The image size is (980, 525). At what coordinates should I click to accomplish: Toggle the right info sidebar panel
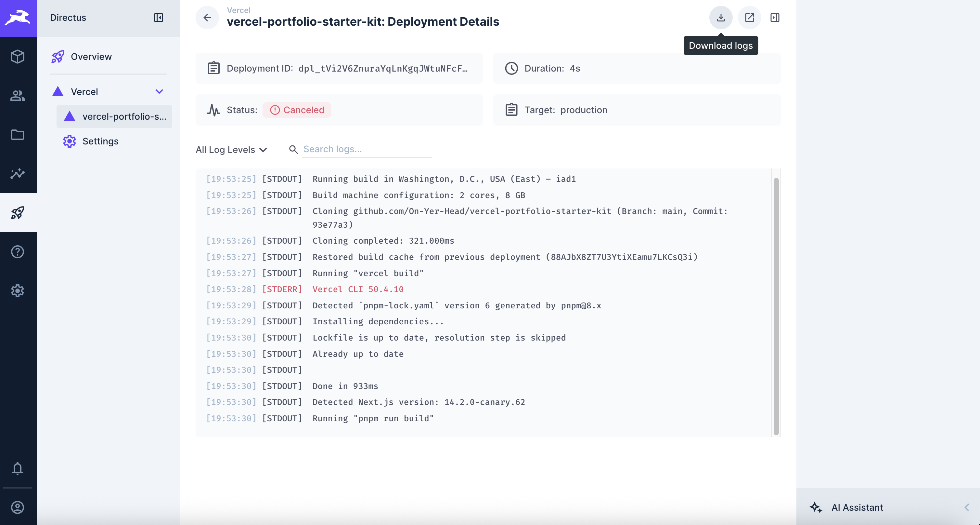tap(775, 18)
